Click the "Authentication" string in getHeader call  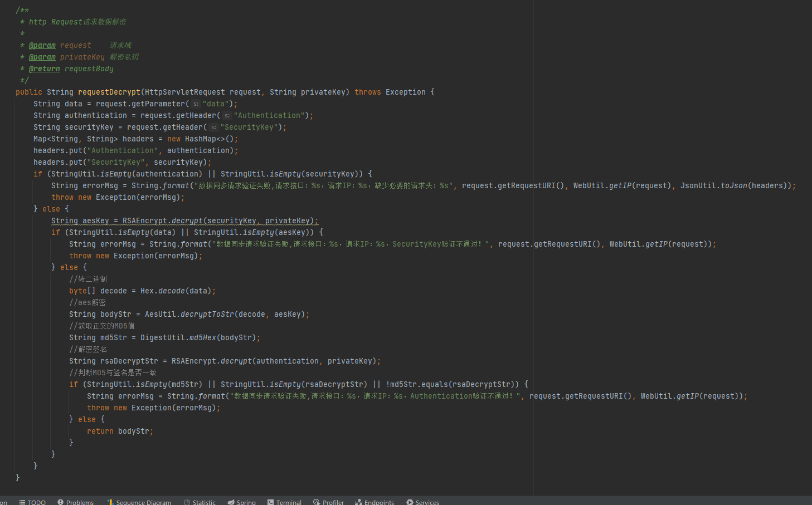[x=270, y=115]
